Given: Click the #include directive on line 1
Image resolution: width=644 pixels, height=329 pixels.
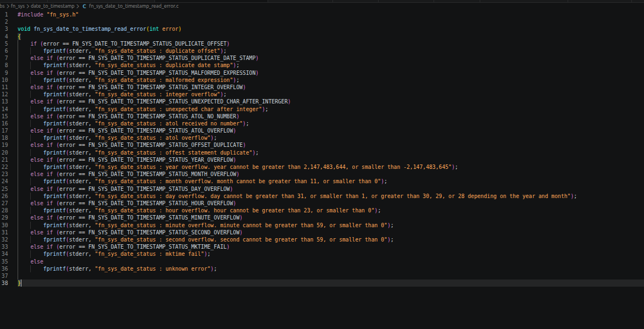Looking at the screenshot, I should pos(30,14).
